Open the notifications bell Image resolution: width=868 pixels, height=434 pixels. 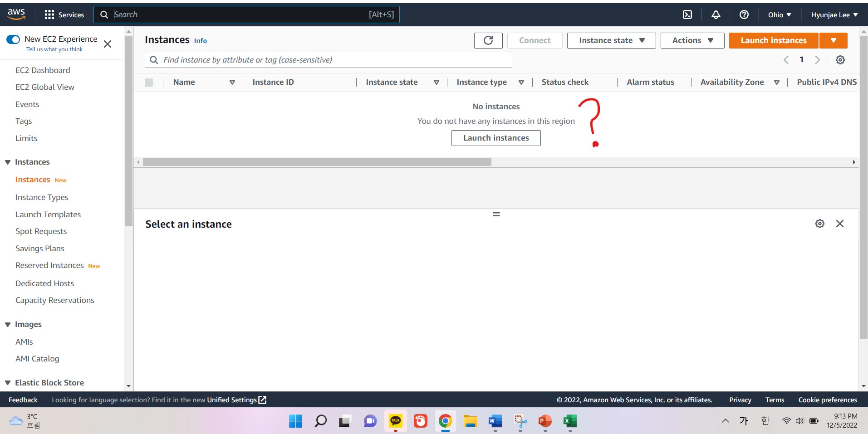(x=716, y=15)
